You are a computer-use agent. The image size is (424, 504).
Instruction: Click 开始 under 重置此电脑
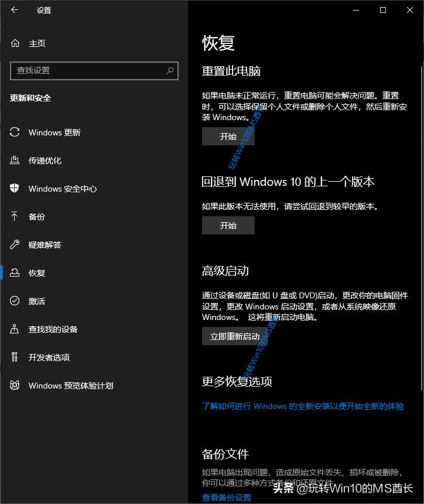point(228,137)
